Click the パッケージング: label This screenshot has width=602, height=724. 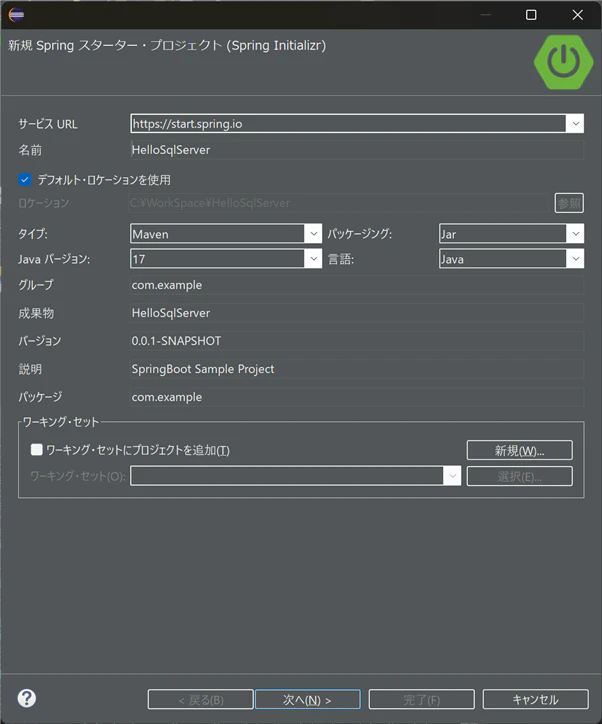[360, 234]
